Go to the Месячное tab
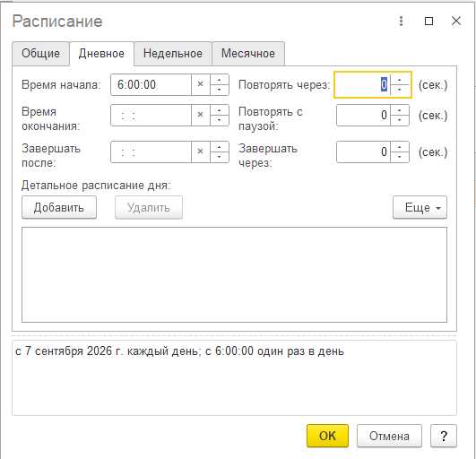The image size is (476, 459). point(248,54)
